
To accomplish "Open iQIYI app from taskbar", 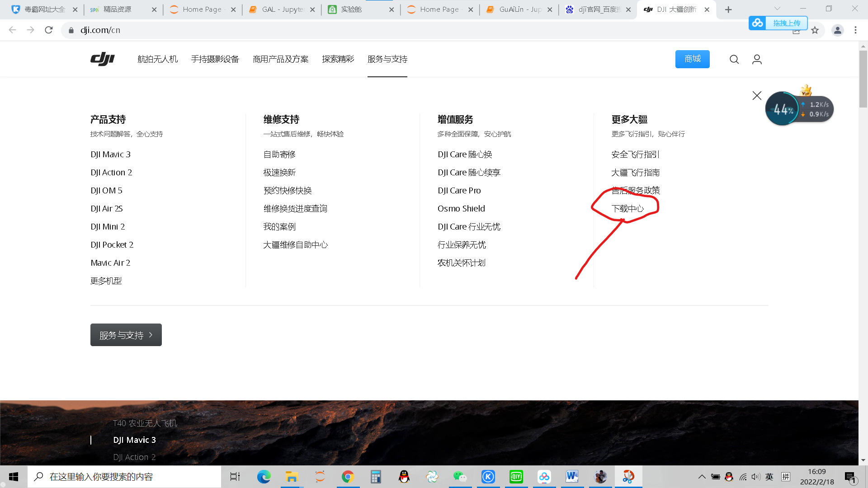I will coord(516,477).
